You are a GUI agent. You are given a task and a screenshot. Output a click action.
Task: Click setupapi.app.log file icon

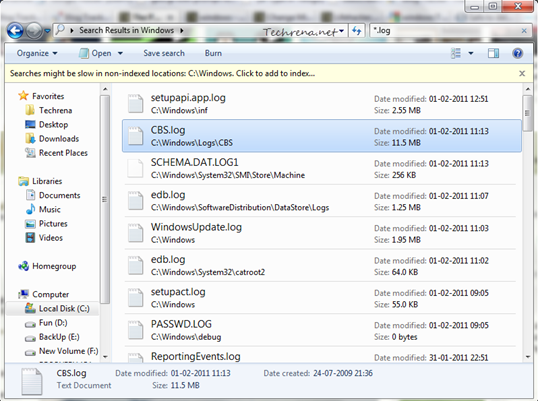(x=136, y=104)
